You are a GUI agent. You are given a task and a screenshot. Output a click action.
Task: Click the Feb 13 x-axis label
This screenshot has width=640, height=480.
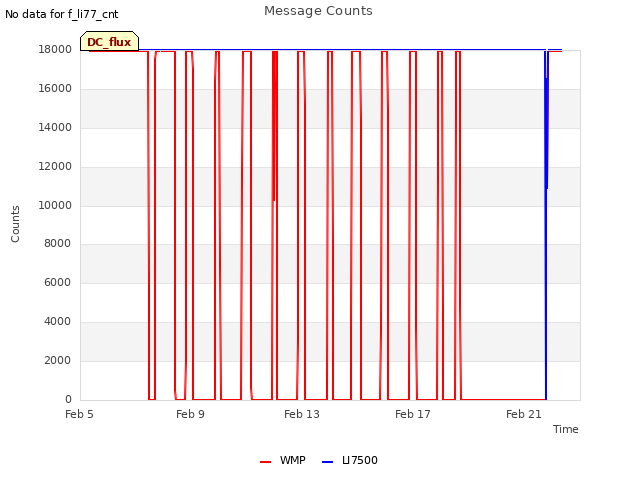[302, 414]
